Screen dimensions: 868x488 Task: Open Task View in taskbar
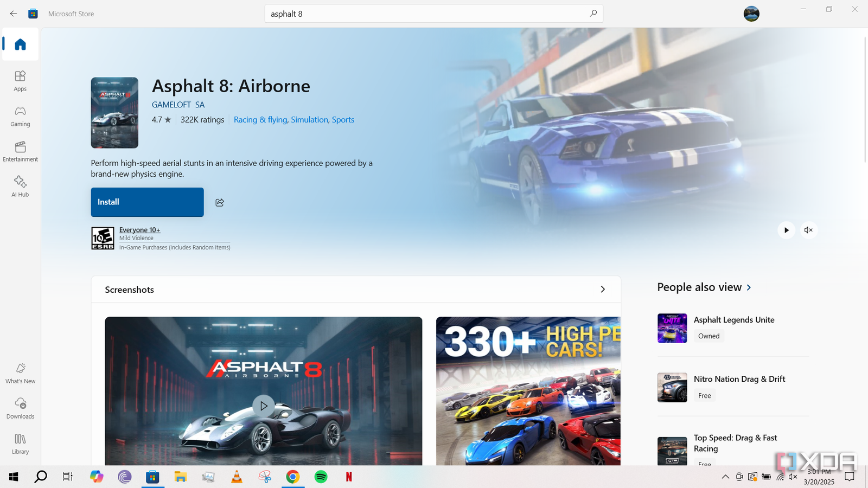click(x=68, y=477)
